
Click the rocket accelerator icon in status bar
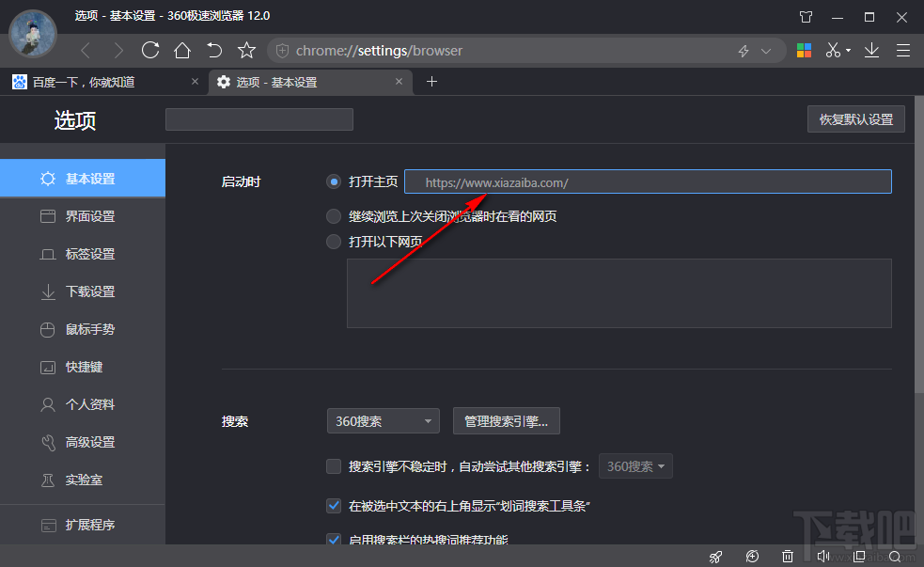[715, 557]
